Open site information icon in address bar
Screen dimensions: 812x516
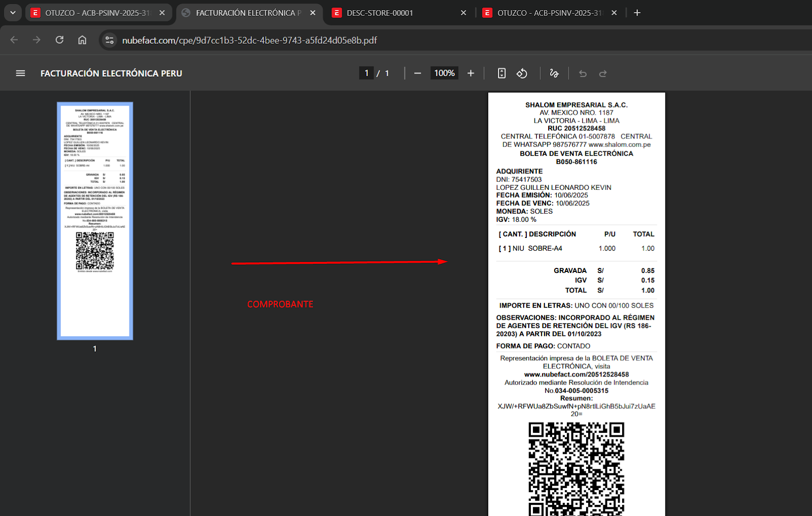pos(109,40)
